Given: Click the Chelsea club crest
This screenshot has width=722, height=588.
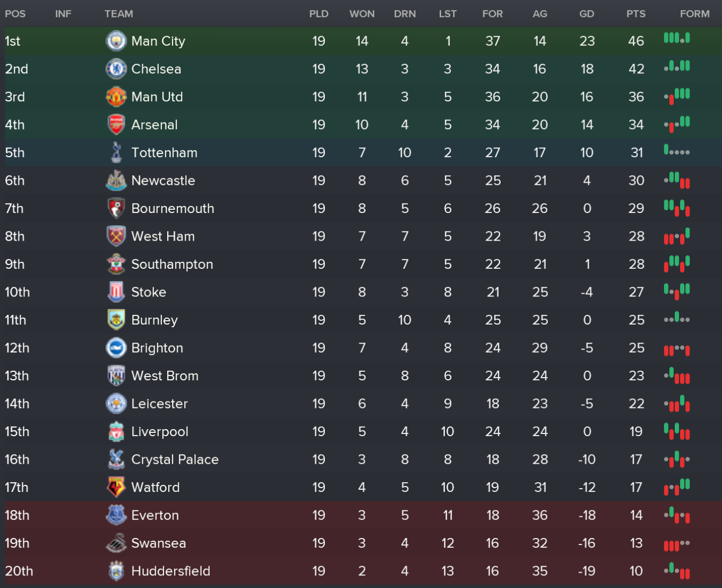Looking at the screenshot, I should (116, 69).
